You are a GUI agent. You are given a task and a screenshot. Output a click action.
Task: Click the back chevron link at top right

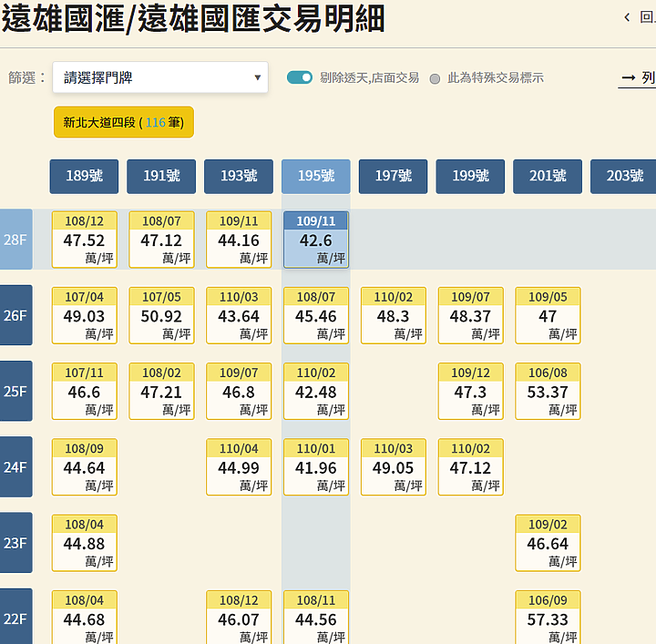click(x=640, y=17)
